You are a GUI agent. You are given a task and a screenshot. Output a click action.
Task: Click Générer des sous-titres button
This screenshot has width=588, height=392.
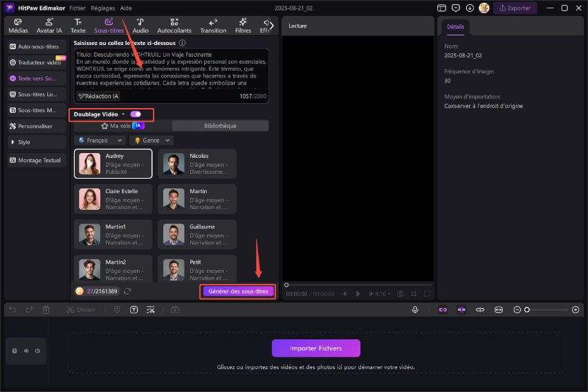pyautogui.click(x=238, y=292)
